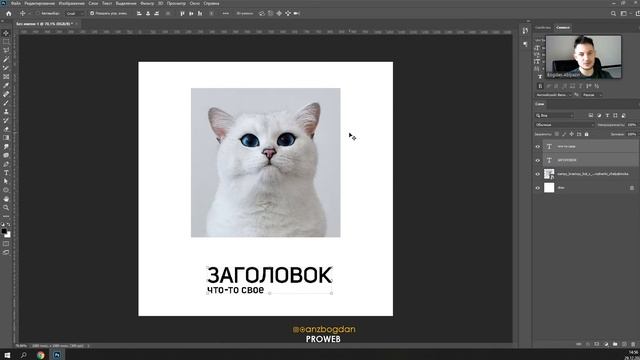Select the Brush tool
This screenshot has width=640, height=360.
pos(6,102)
